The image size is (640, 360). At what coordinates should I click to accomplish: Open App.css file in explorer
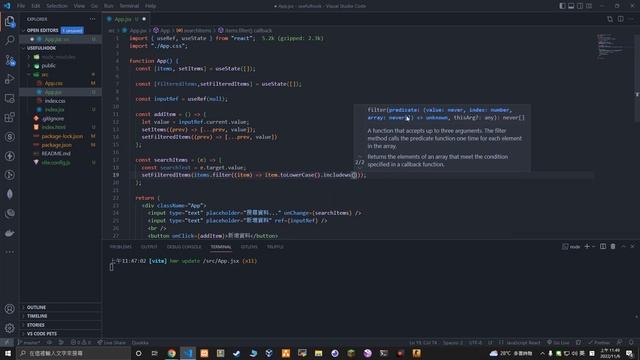53,83
